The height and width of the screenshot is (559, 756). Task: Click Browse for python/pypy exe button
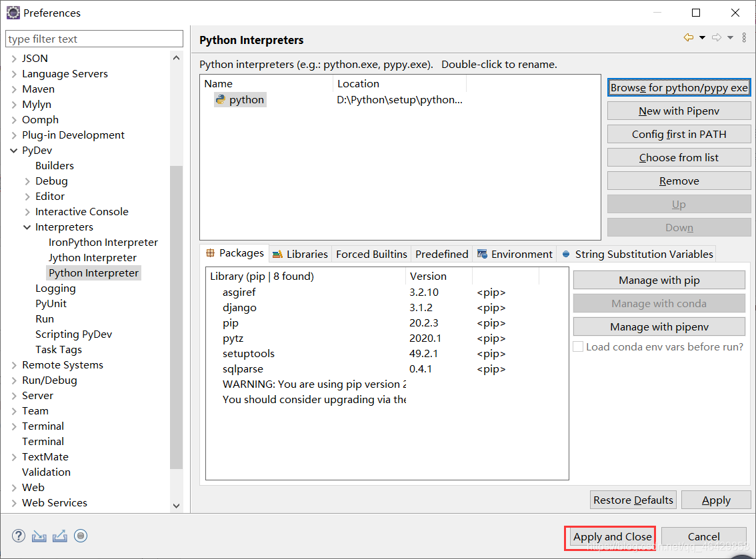pos(679,88)
